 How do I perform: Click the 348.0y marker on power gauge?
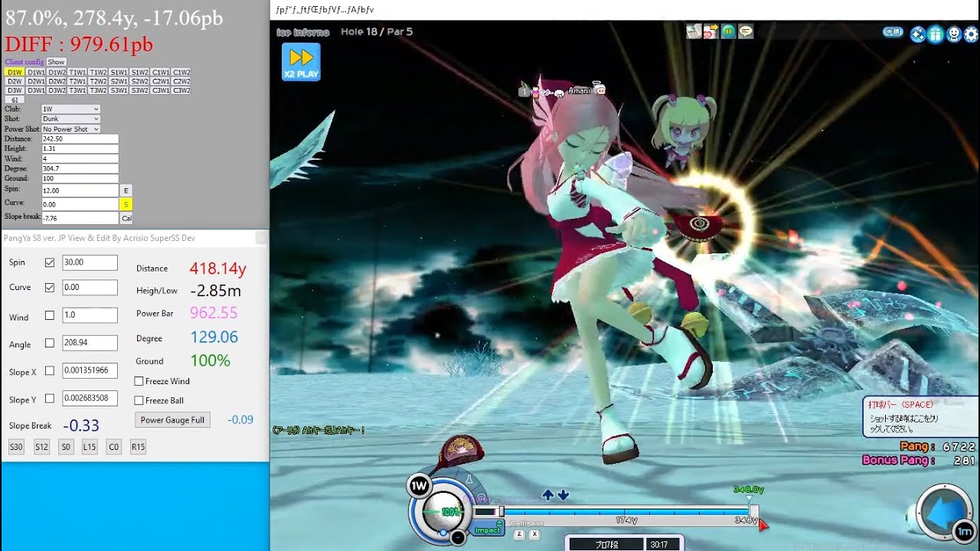[x=748, y=490]
